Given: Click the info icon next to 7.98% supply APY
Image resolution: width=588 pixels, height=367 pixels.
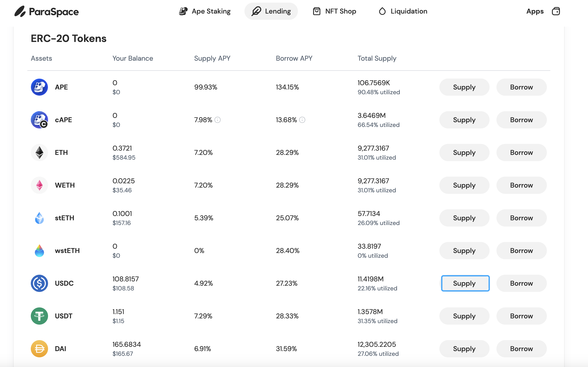Looking at the screenshot, I should [218, 120].
